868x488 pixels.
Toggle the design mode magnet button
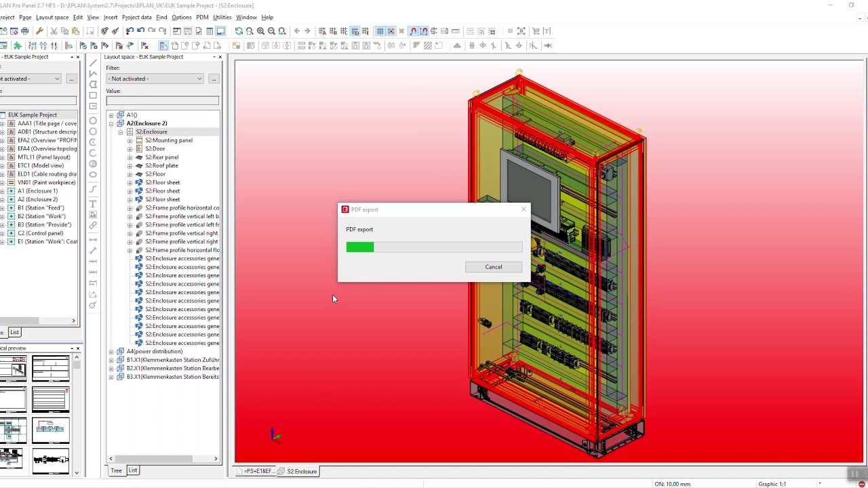tap(424, 31)
